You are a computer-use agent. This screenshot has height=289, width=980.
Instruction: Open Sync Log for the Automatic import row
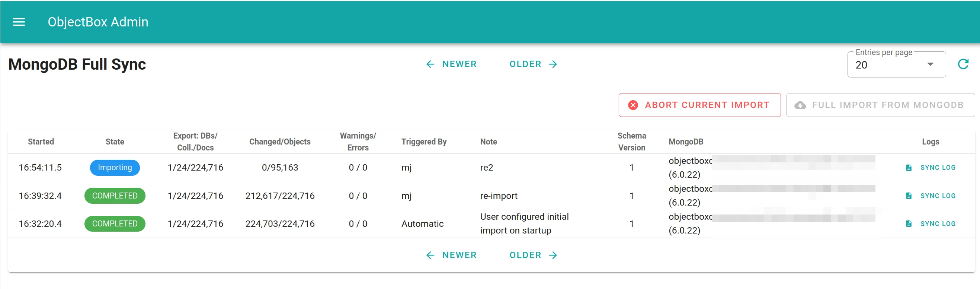coord(931,224)
